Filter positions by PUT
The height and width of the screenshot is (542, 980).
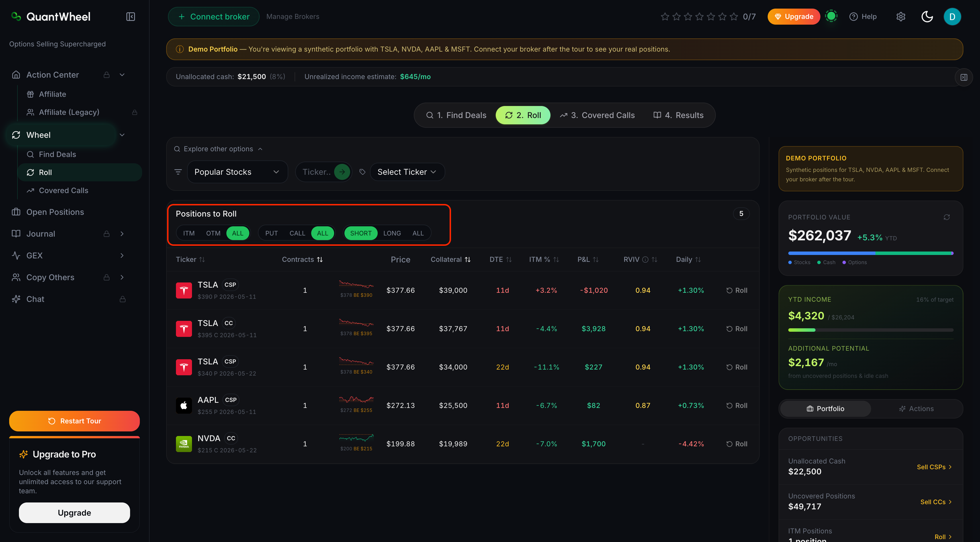pyautogui.click(x=271, y=233)
